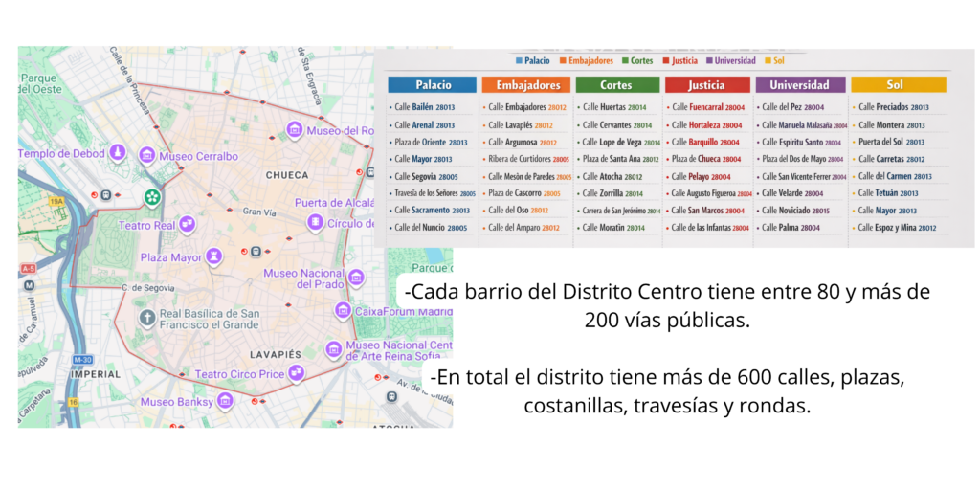The height and width of the screenshot is (490, 980).
Task: Select the Museo Nacional del Prado pin
Action: tap(356, 278)
